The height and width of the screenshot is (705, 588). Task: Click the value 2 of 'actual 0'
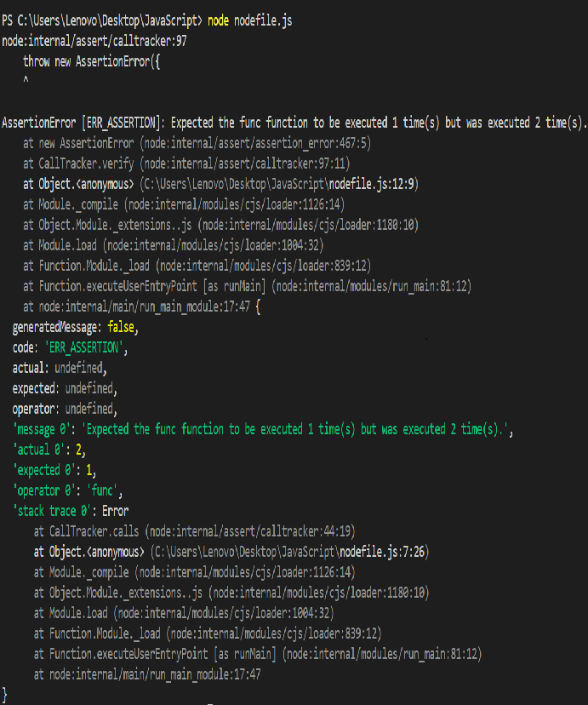(80, 450)
